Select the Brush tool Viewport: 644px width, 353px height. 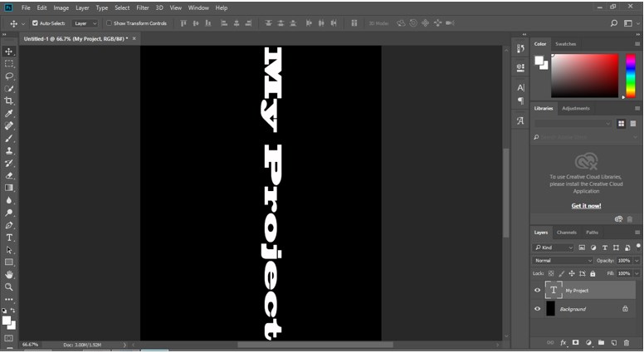pyautogui.click(x=8, y=138)
